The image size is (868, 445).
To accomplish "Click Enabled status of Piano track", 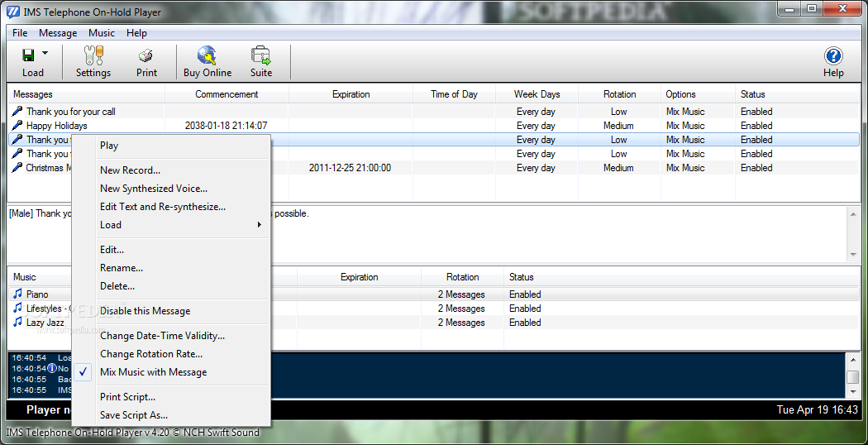I will tap(525, 294).
